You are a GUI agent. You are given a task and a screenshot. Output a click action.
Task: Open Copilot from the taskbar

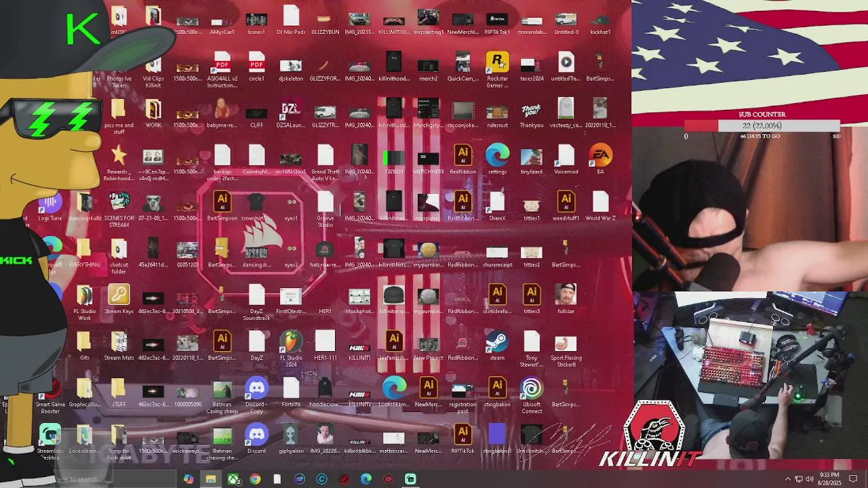(x=189, y=479)
